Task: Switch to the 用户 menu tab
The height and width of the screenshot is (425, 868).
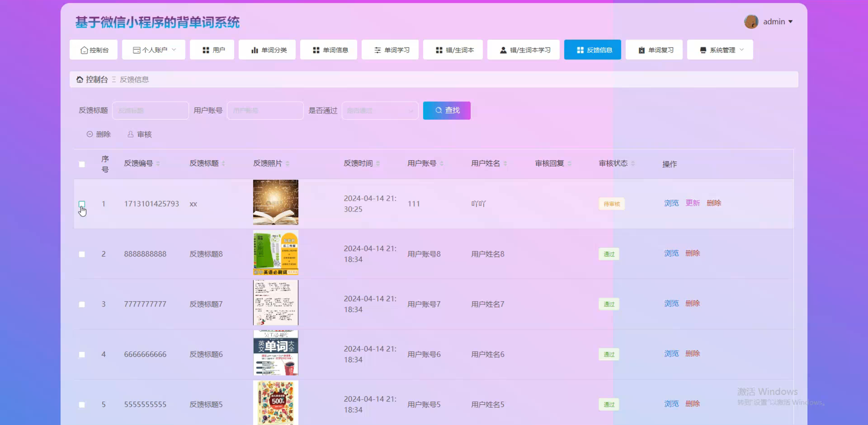Action: (x=212, y=50)
